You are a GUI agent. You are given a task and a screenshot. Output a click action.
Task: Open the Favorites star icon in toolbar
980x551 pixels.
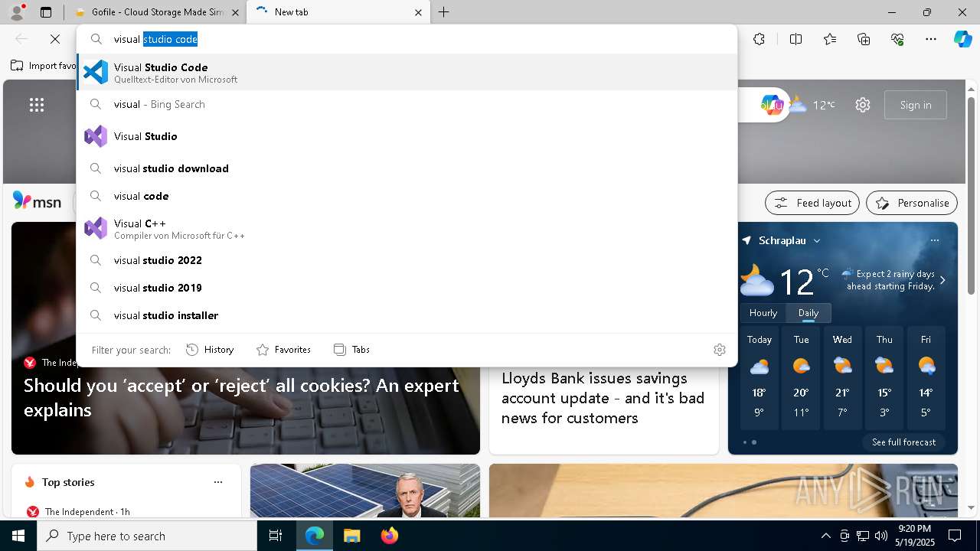coord(830,39)
